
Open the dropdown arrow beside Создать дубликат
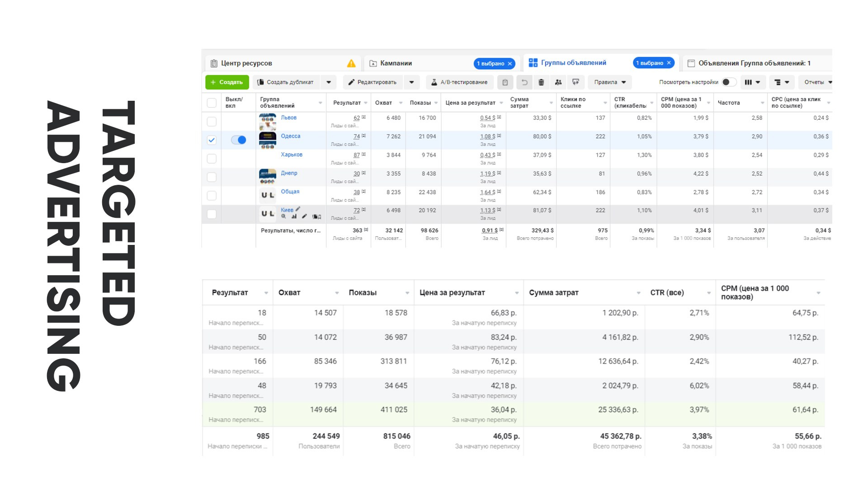click(x=329, y=82)
